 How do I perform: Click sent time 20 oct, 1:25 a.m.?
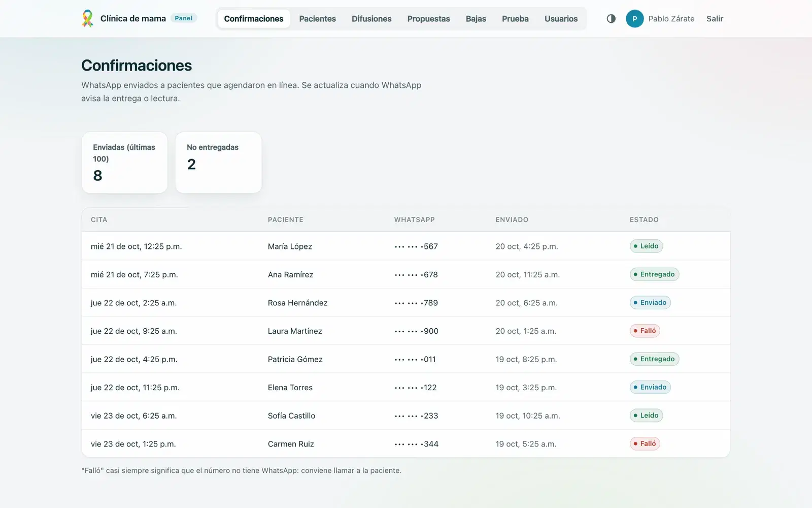pyautogui.click(x=526, y=331)
